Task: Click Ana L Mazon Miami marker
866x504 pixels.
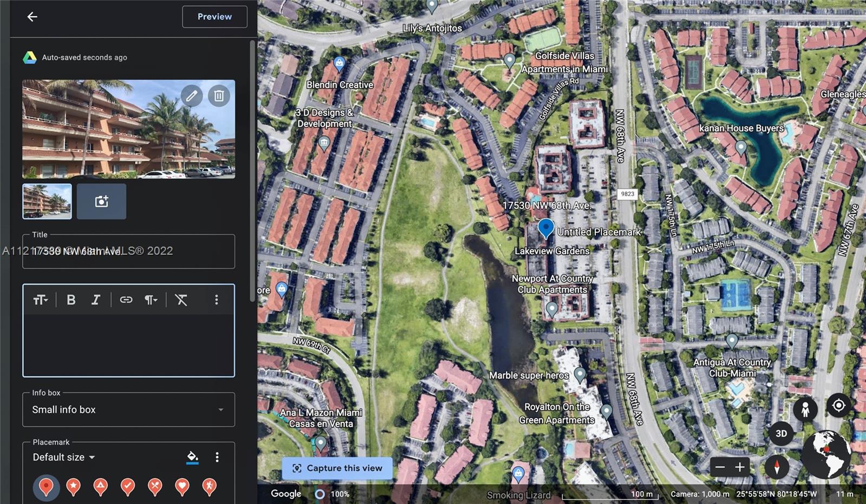Action: click(x=320, y=444)
